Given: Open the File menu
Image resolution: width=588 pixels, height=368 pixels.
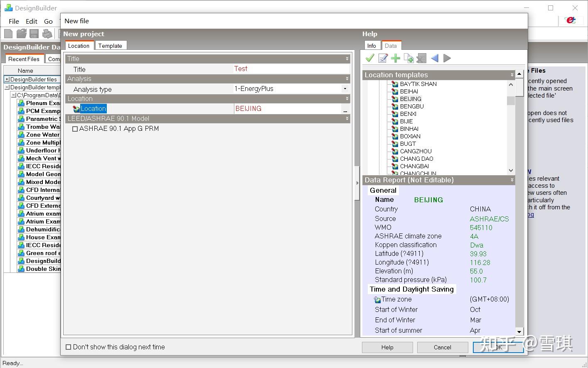Looking at the screenshot, I should click(x=14, y=21).
